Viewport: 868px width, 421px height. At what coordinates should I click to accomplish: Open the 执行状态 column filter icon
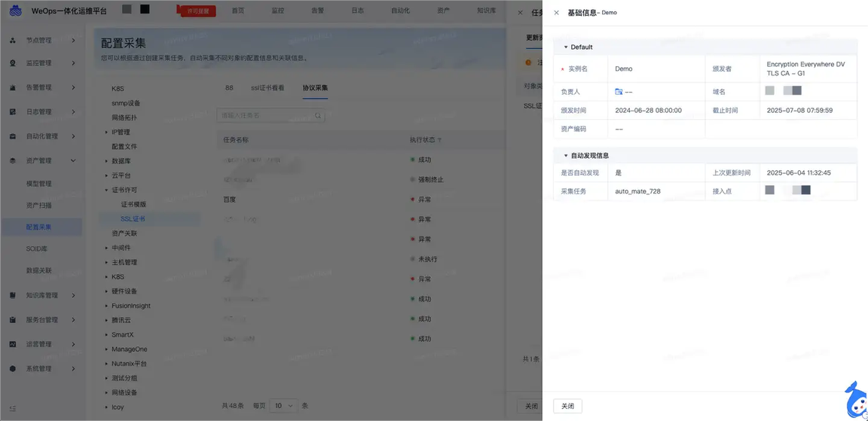tap(439, 141)
